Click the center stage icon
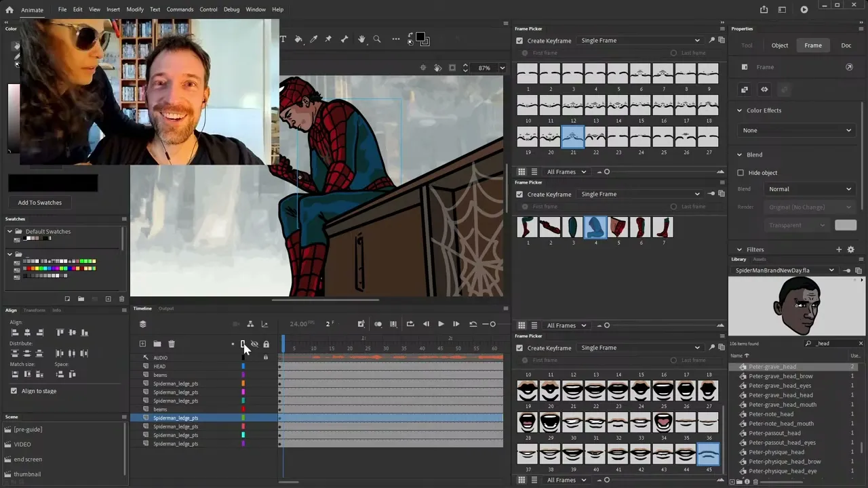 [423, 68]
